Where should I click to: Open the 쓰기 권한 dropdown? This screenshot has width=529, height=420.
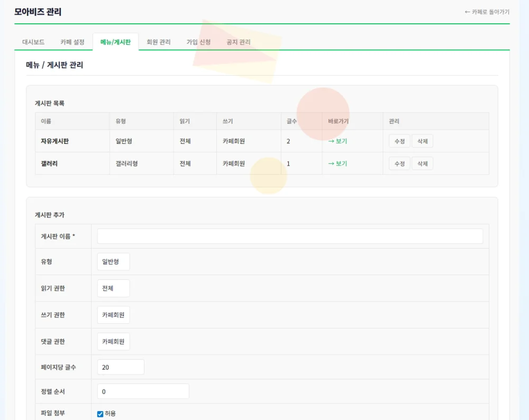coord(113,315)
